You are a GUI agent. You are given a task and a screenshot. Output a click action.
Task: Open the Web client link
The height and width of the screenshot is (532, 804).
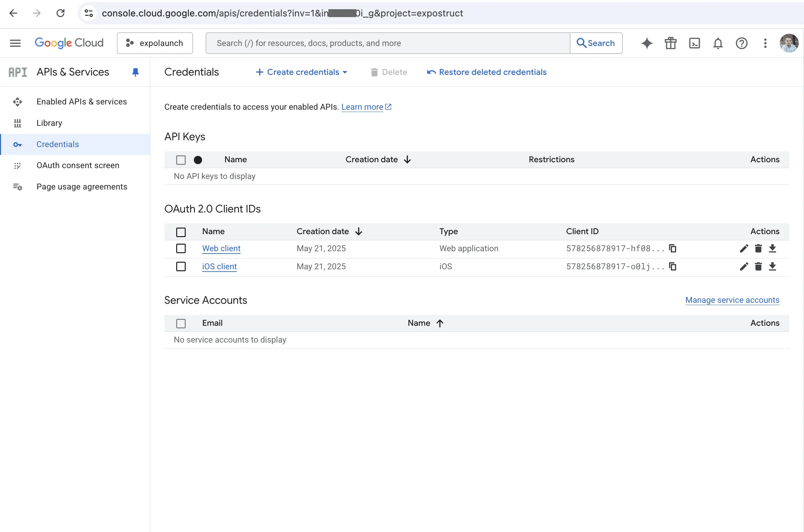pos(221,248)
